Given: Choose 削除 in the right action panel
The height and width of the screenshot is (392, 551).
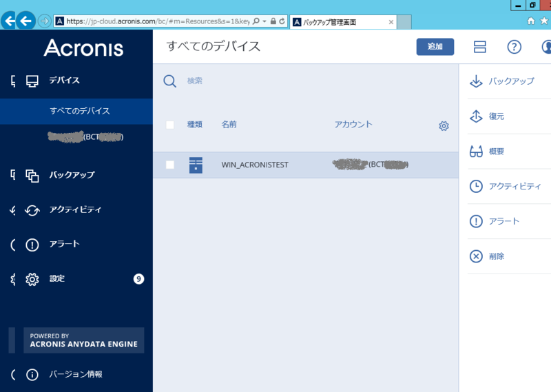Looking at the screenshot, I should (497, 256).
